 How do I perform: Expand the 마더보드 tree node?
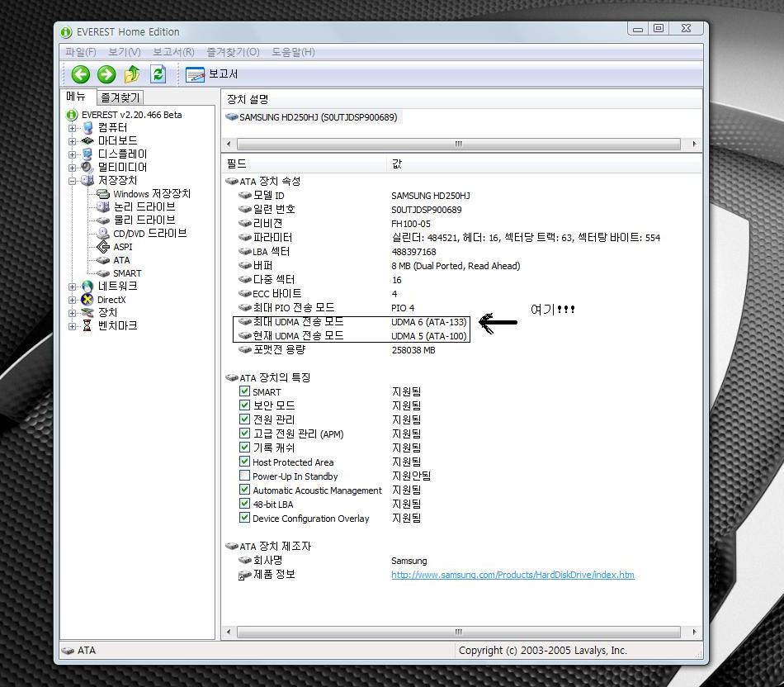73,141
